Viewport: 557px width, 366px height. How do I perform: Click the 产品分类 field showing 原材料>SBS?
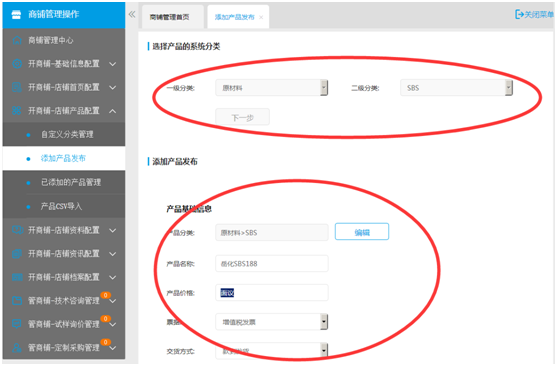pos(272,233)
